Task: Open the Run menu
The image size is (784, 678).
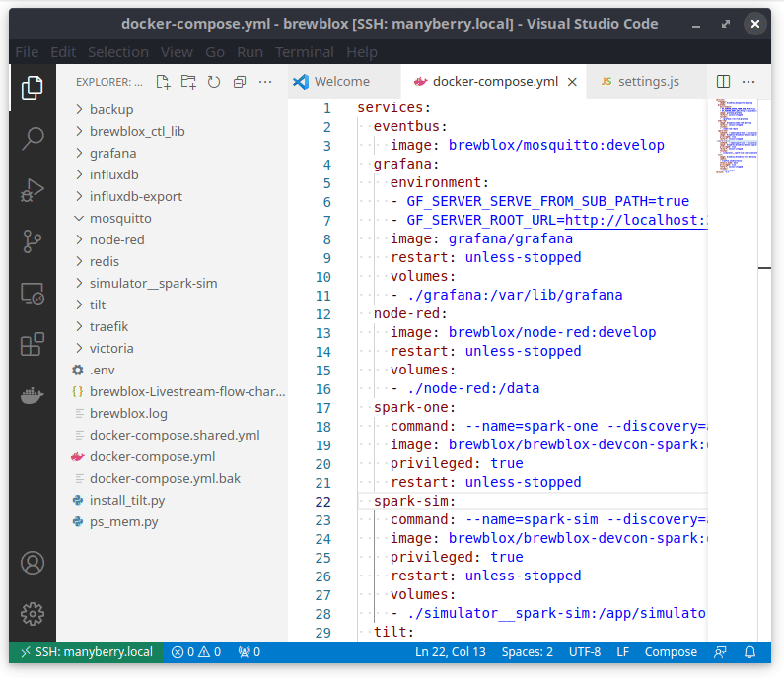Action: pyautogui.click(x=249, y=52)
